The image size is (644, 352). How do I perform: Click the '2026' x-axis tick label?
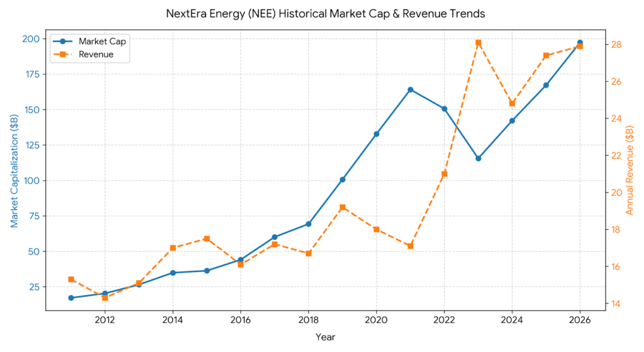[x=580, y=320]
